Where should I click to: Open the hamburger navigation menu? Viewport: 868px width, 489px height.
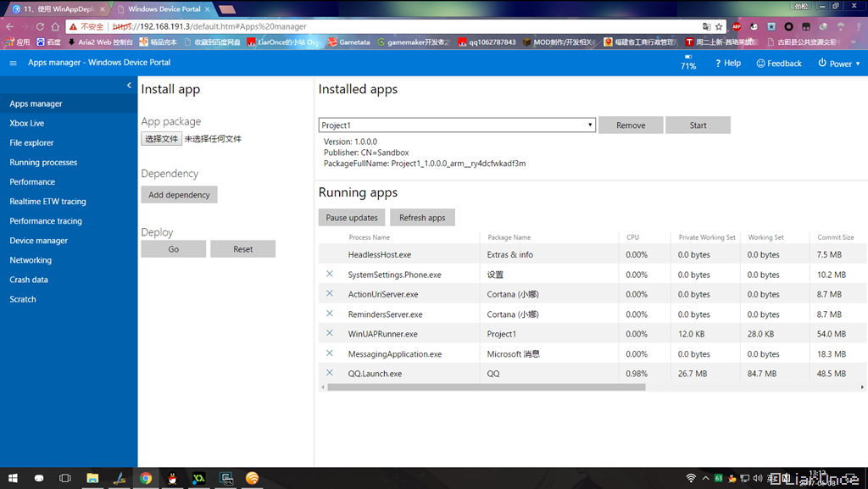click(14, 63)
